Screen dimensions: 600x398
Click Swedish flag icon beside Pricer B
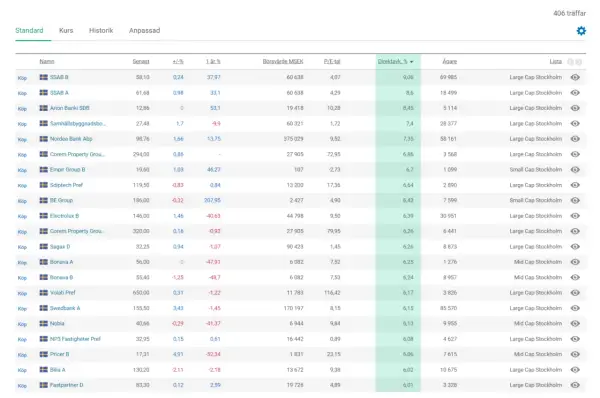pos(44,354)
